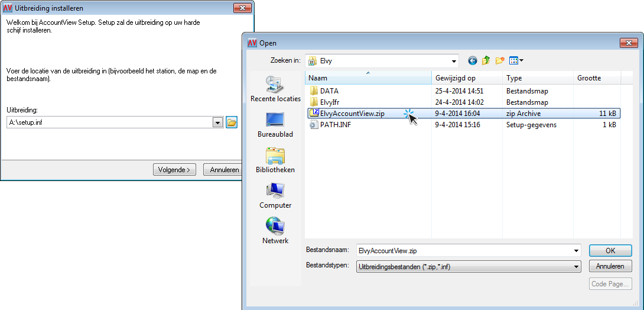
Task: Click the AV logo in Uitbreiding installeren title bar
Action: [8, 8]
